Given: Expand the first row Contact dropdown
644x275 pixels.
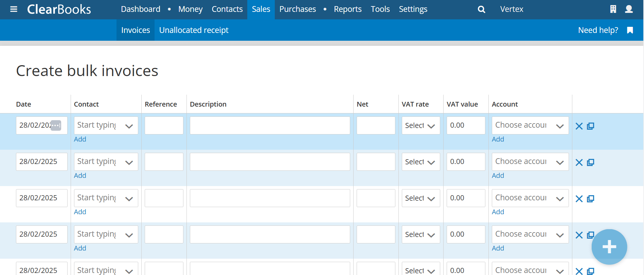Looking at the screenshot, I should pos(129,126).
